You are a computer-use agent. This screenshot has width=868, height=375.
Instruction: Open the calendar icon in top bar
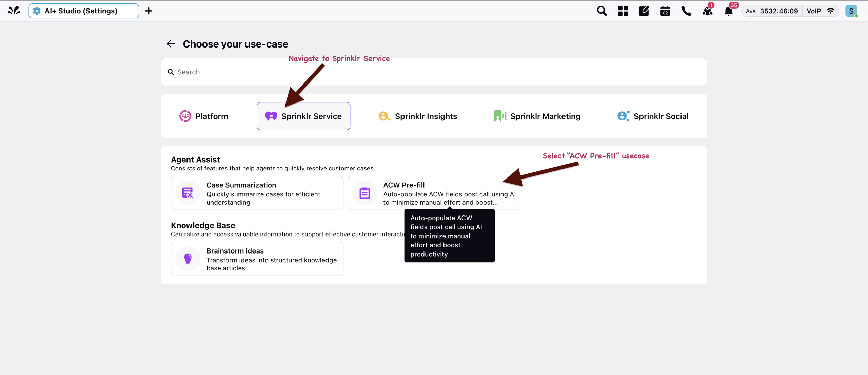click(665, 11)
